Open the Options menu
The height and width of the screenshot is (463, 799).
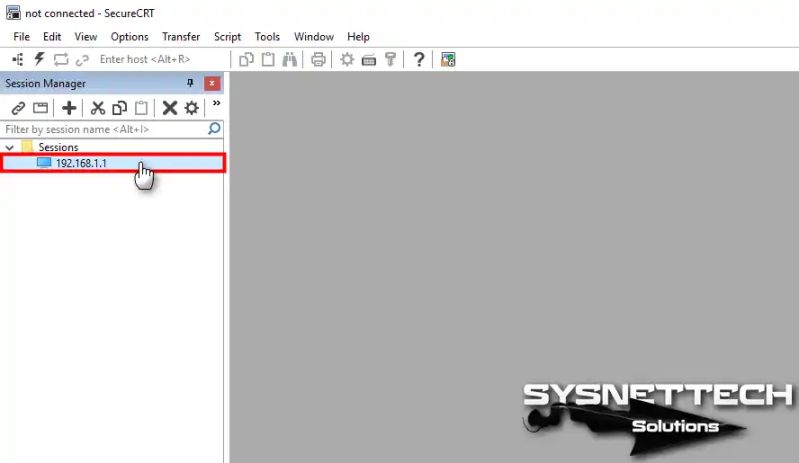(129, 37)
